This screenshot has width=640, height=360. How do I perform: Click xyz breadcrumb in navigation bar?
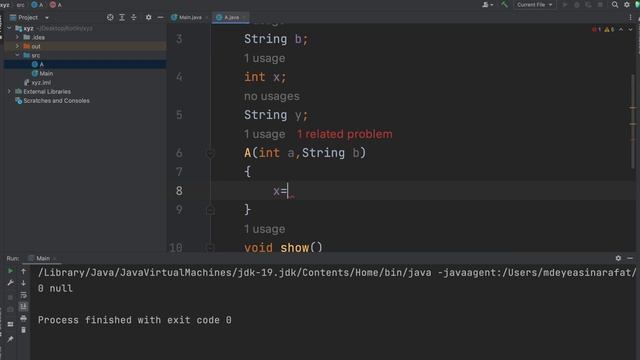pos(5,5)
